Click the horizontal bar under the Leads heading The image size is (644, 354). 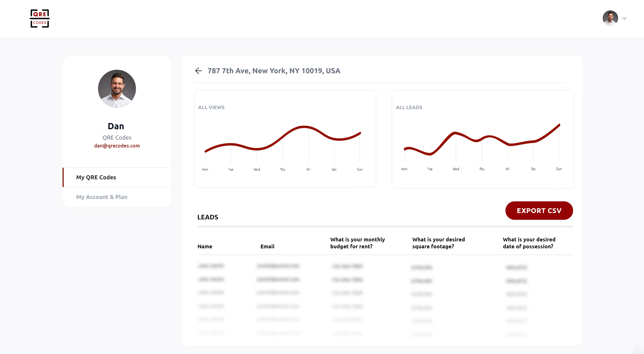pyautogui.click(x=385, y=227)
